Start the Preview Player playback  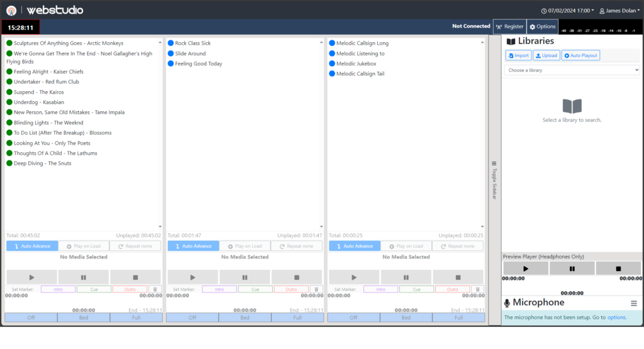pyautogui.click(x=525, y=269)
